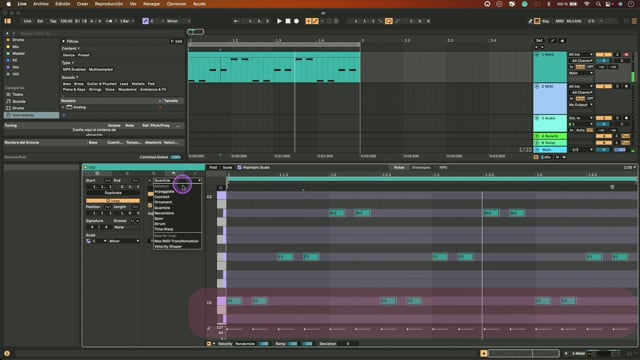Click the Randomize velocity value field
The image size is (640, 360).
point(264,344)
